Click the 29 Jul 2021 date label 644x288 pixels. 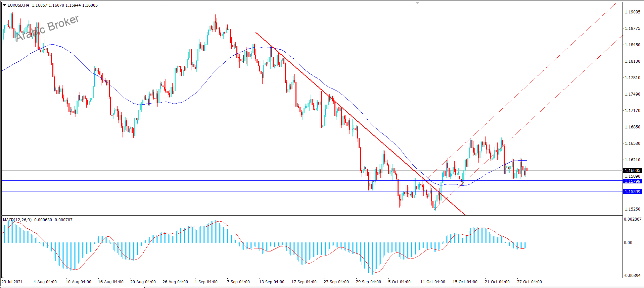pyautogui.click(x=12, y=282)
